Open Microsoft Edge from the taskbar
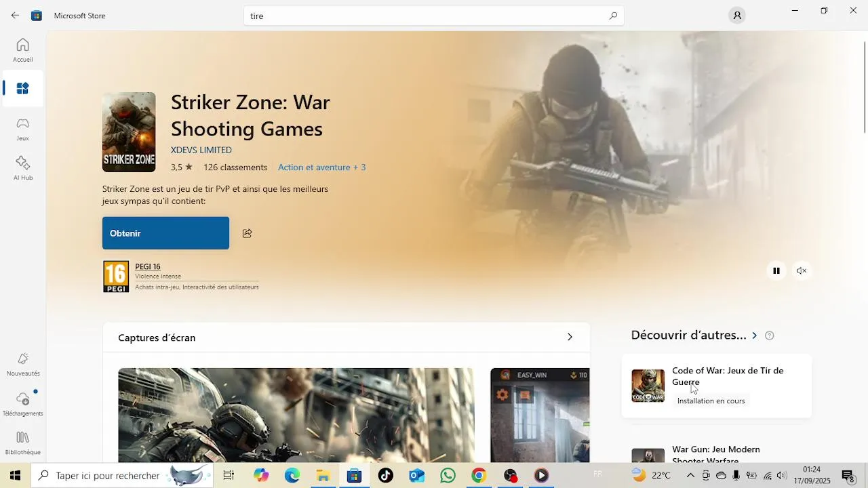 tap(292, 475)
